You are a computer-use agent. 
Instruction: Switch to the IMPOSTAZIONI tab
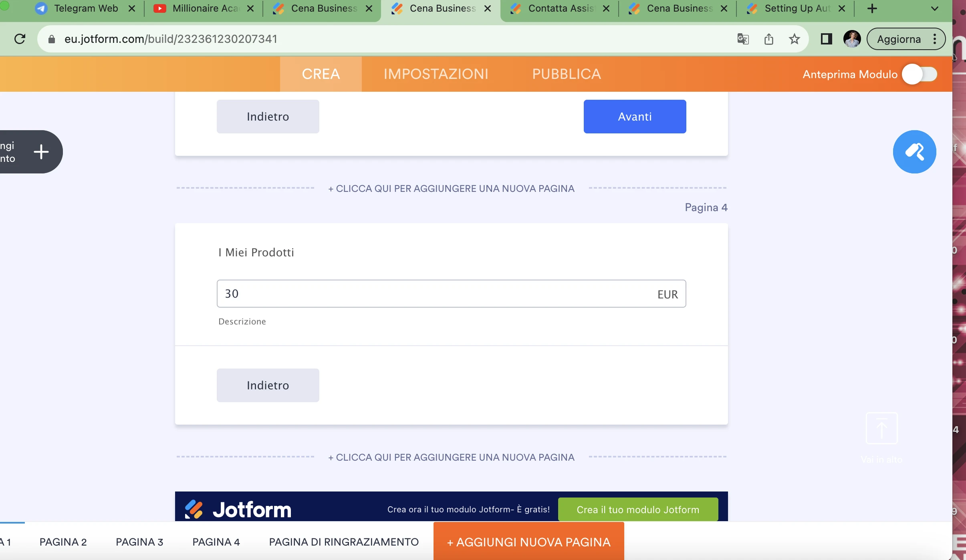tap(436, 74)
